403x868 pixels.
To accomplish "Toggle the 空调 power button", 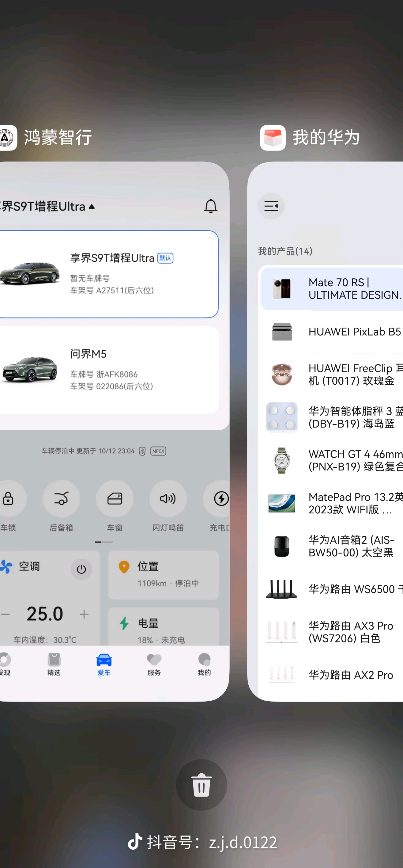I will pos(81,569).
